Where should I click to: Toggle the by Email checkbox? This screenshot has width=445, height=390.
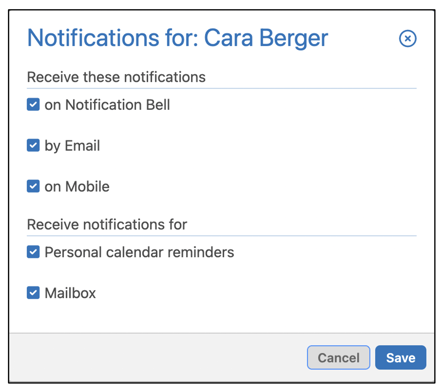coord(33,145)
